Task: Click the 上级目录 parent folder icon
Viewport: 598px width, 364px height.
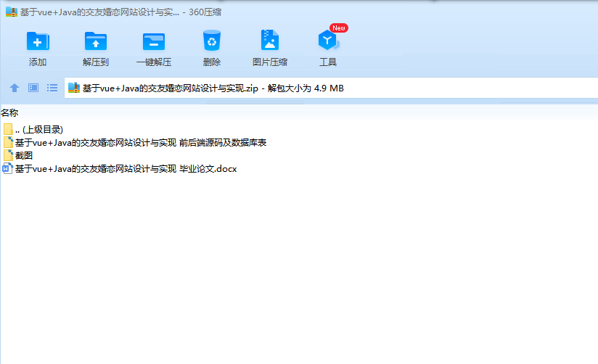Action: [x=8, y=129]
